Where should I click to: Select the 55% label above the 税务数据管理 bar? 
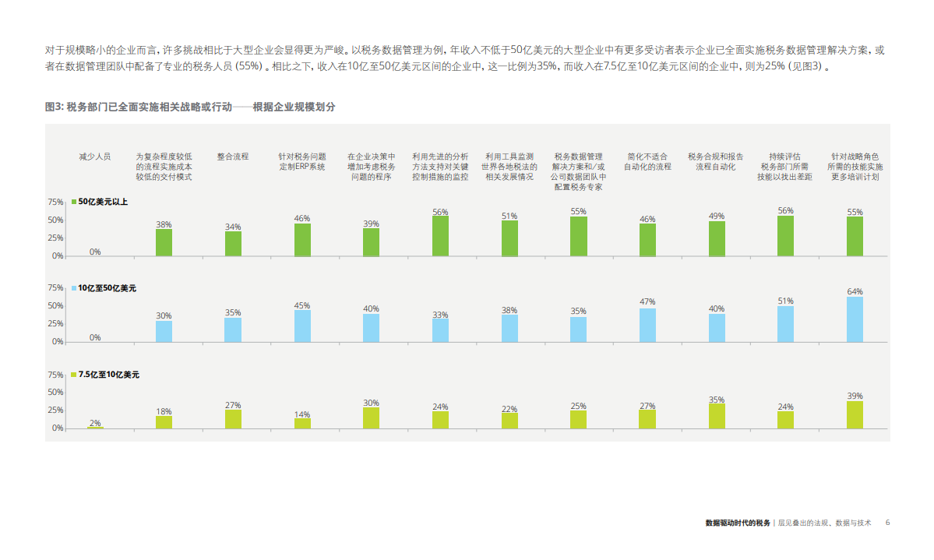click(x=577, y=210)
